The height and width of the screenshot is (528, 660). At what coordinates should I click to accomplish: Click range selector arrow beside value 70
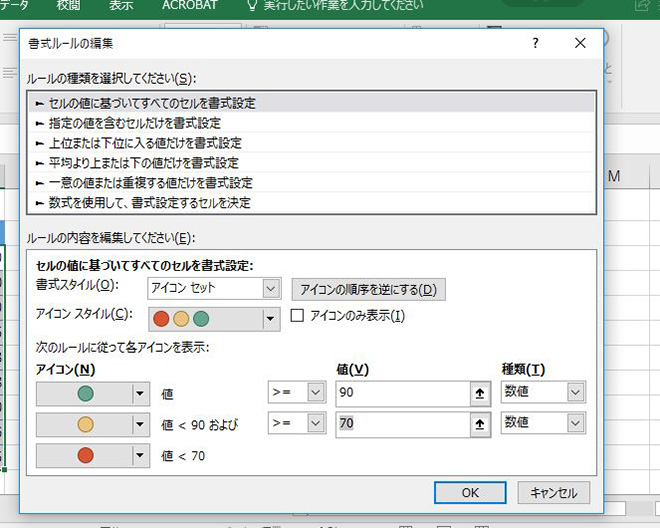480,424
